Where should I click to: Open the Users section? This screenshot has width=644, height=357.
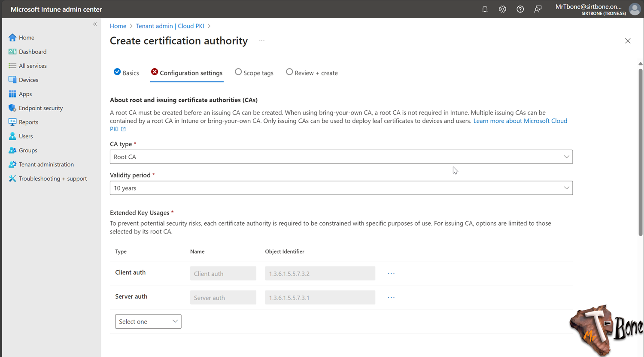click(x=26, y=136)
